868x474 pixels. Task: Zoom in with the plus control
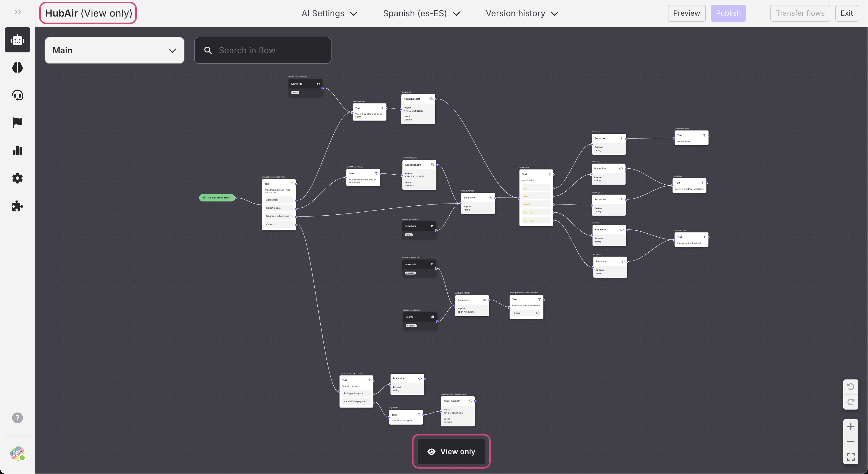pyautogui.click(x=851, y=426)
